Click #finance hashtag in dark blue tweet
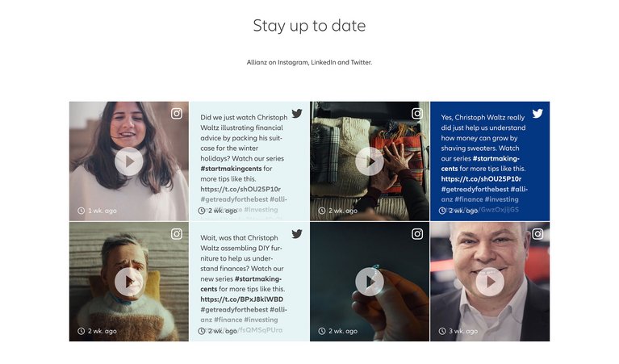The width and height of the screenshot is (619, 364). pos(469,199)
